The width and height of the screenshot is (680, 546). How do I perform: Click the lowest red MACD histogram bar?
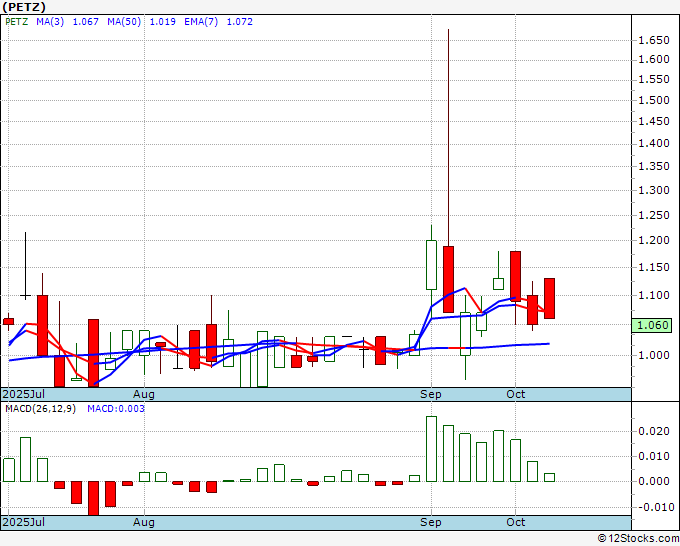93,498
